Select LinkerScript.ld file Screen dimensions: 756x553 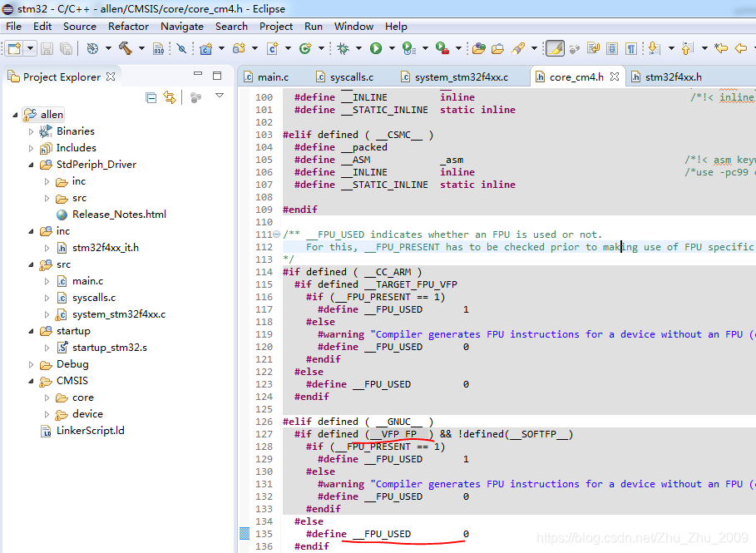point(90,431)
